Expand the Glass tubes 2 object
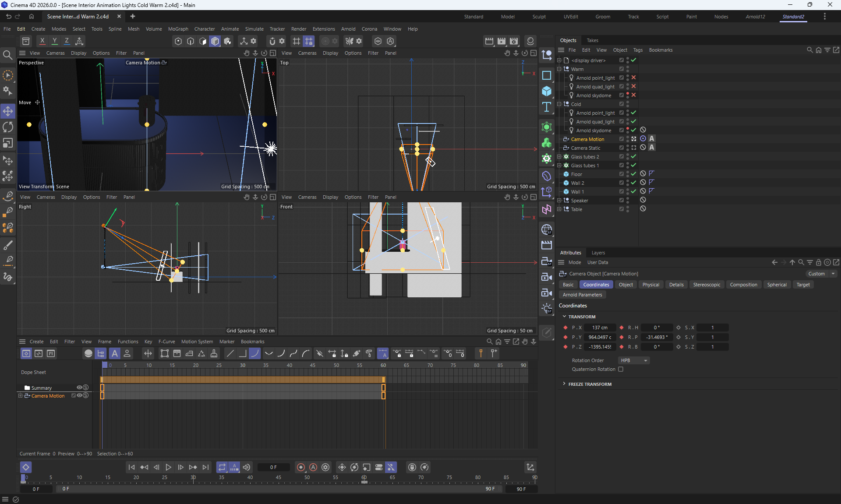Image resolution: width=841 pixels, height=504 pixels. coord(559,157)
